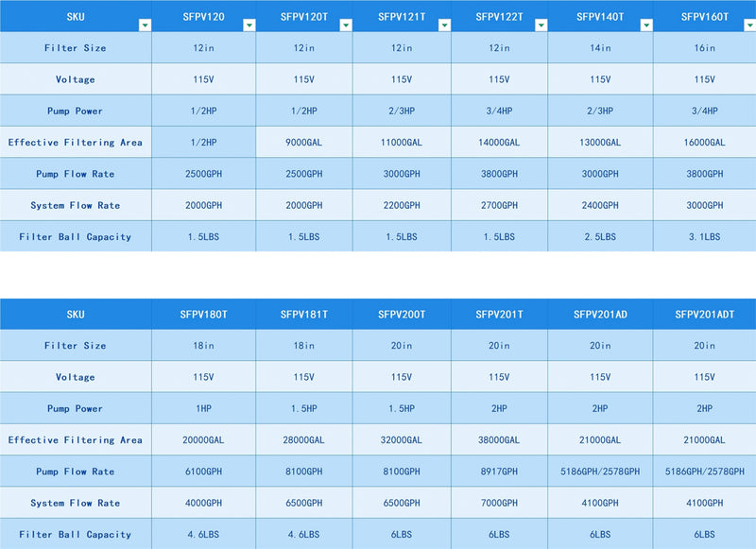Open the SFPV121T column filter dropdown
The height and width of the screenshot is (549, 756).
point(444,26)
